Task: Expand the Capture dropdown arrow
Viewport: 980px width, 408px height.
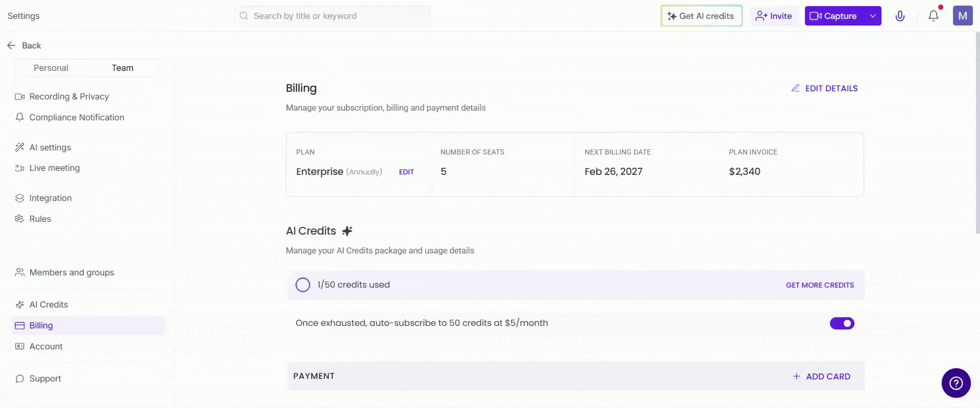Action: [873, 16]
